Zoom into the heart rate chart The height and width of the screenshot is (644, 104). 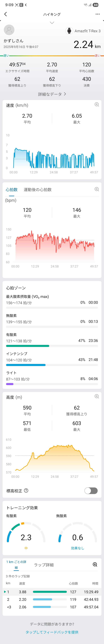(x=96, y=189)
